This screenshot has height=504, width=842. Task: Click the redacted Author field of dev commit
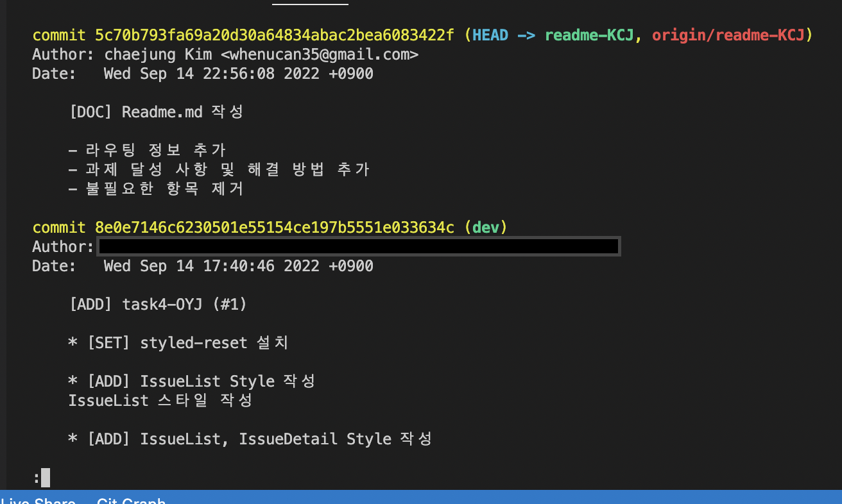point(358,247)
